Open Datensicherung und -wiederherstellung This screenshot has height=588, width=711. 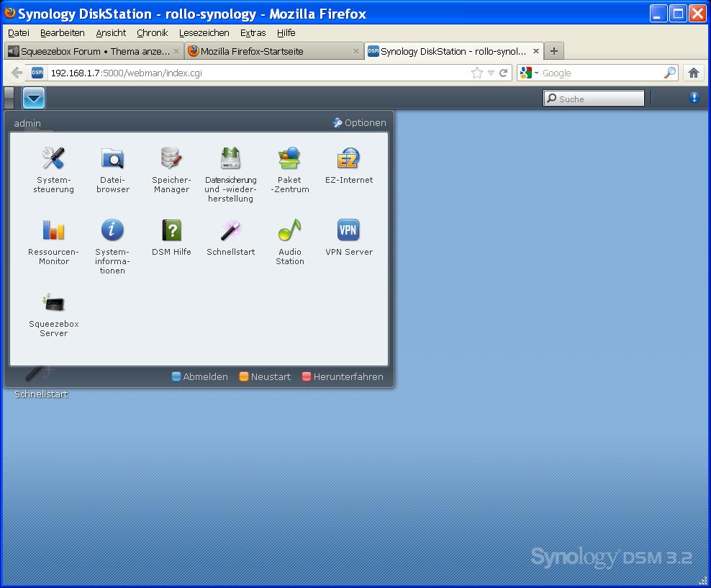(x=230, y=159)
